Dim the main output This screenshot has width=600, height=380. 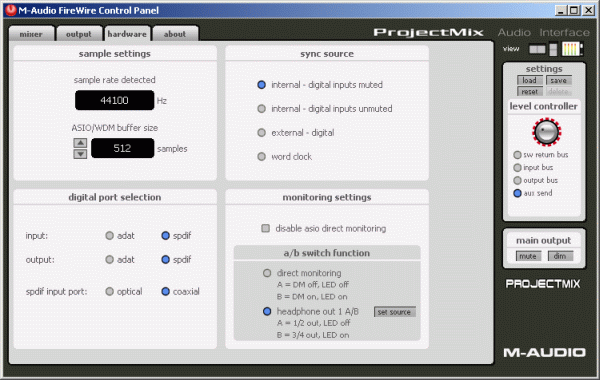(x=560, y=256)
